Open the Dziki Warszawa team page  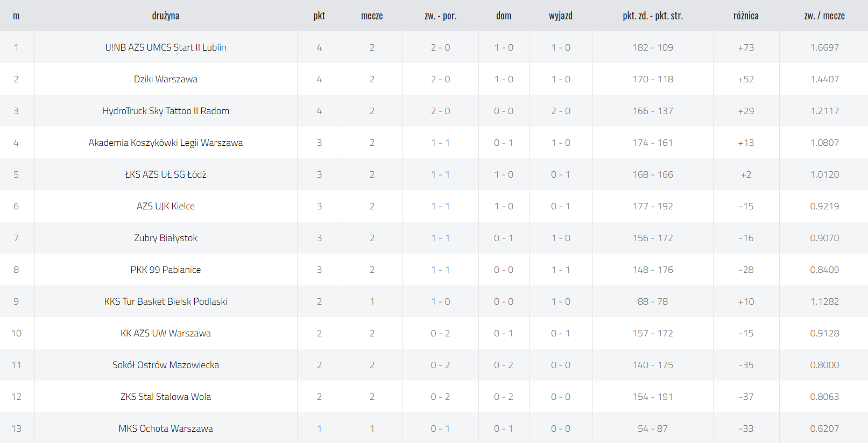166,79
